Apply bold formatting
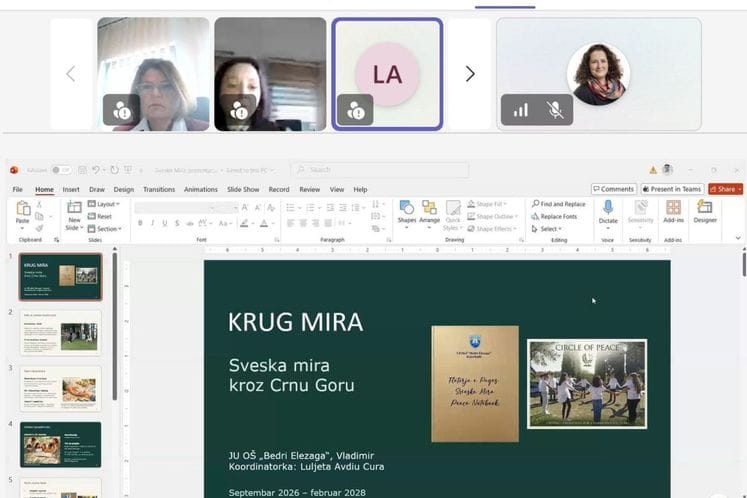 (140, 223)
